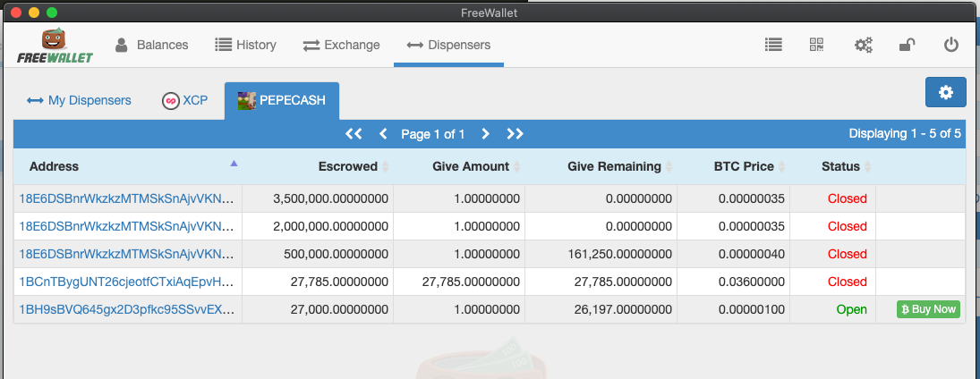The image size is (980, 379).
Task: Sort by BTC Price column
Action: click(734, 166)
